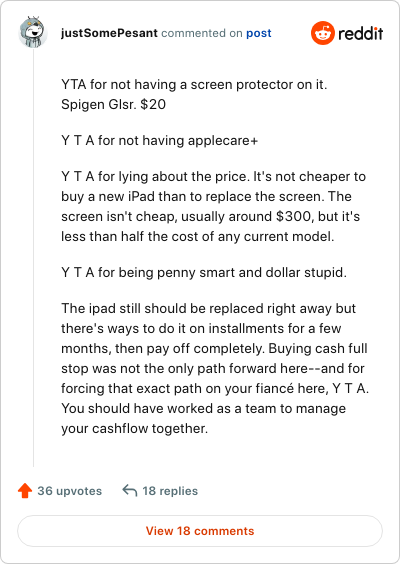This screenshot has height=564, width=400.
Task: Click the "36 upvotes" count
Action: (70, 491)
